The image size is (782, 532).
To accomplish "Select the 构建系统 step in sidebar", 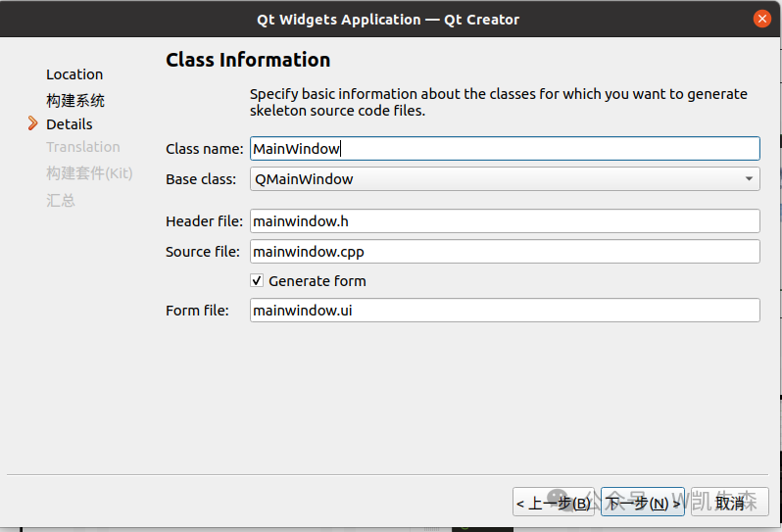I will tap(75, 101).
